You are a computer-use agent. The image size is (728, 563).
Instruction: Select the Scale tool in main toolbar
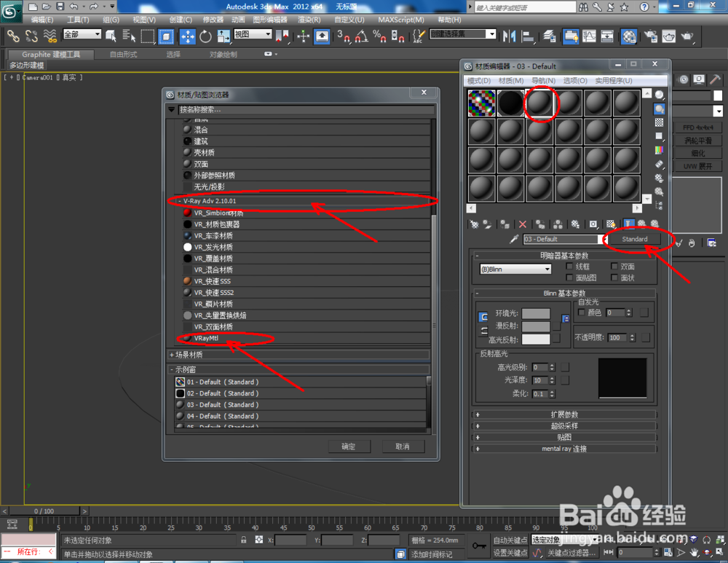pos(223,36)
